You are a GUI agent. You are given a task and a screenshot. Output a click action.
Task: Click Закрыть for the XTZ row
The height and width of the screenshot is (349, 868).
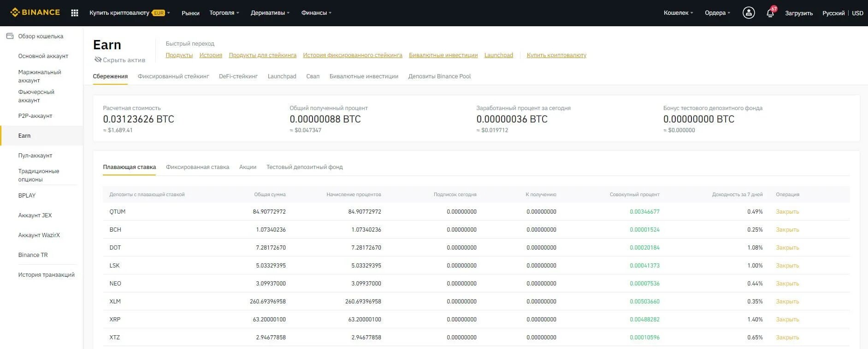pyautogui.click(x=787, y=337)
